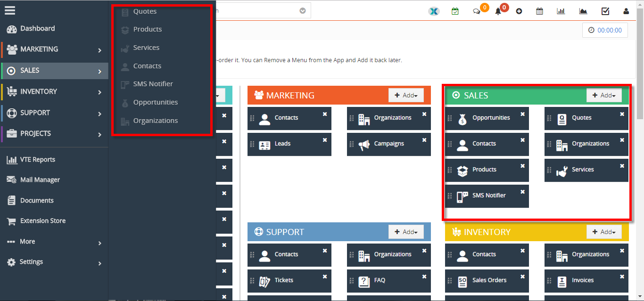This screenshot has height=301, width=644.
Task: Open the green calendar-check icon
Action: [x=455, y=11]
